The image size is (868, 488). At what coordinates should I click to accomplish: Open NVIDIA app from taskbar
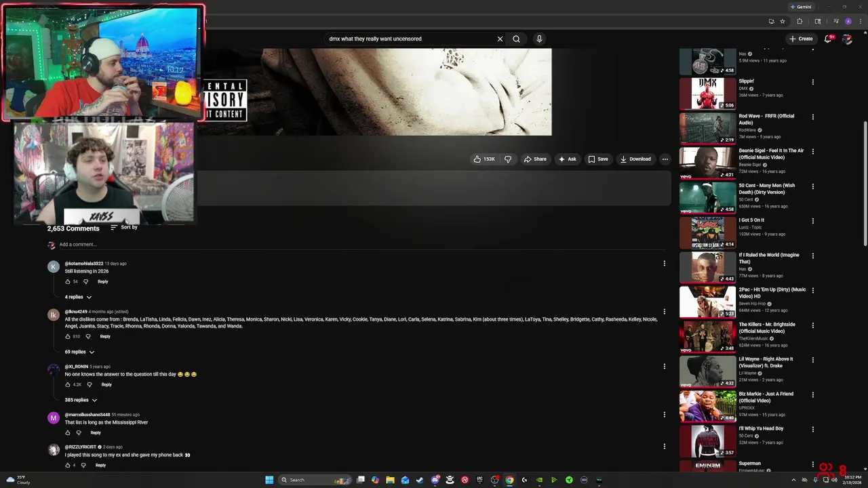click(x=539, y=480)
